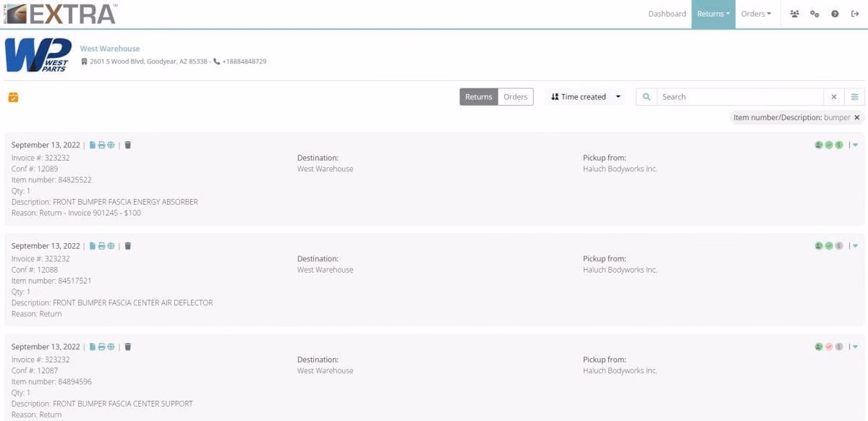Open the Orders menu in navbar
Screen dimensions: 868x421
(757, 14)
